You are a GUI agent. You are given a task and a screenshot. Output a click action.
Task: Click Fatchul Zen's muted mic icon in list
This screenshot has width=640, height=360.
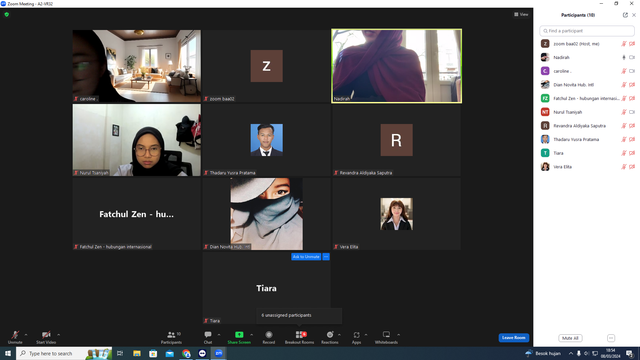pyautogui.click(x=624, y=98)
